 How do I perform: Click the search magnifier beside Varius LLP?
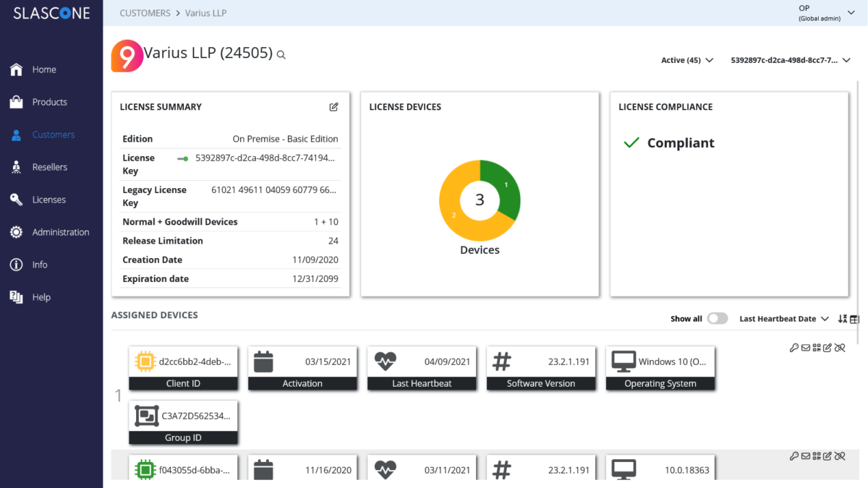coord(281,54)
